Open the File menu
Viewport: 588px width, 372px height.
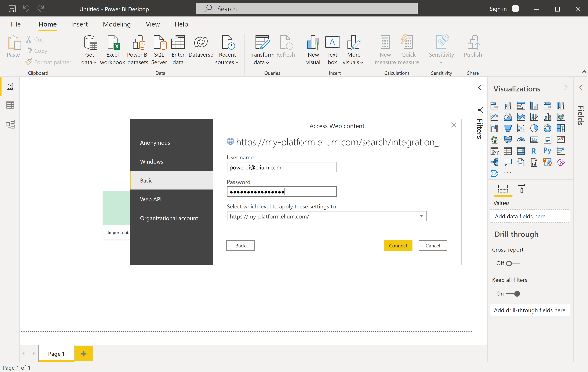16,24
